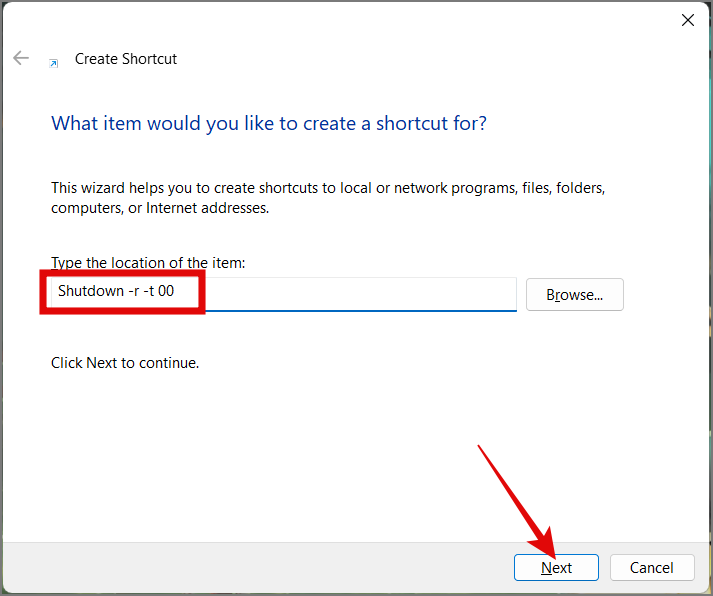The image size is (713, 596).
Task: Click the words Internet addresses in the description
Action: (x=207, y=209)
